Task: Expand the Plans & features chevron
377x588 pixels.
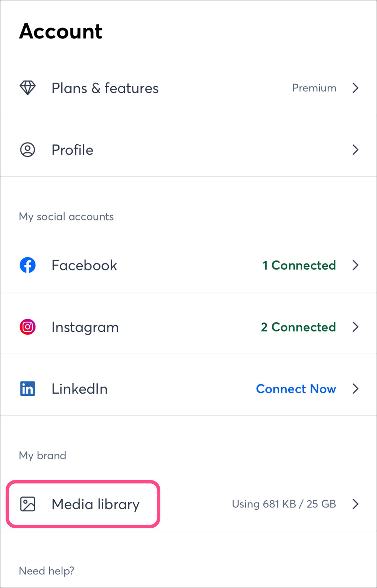Action: [355, 88]
